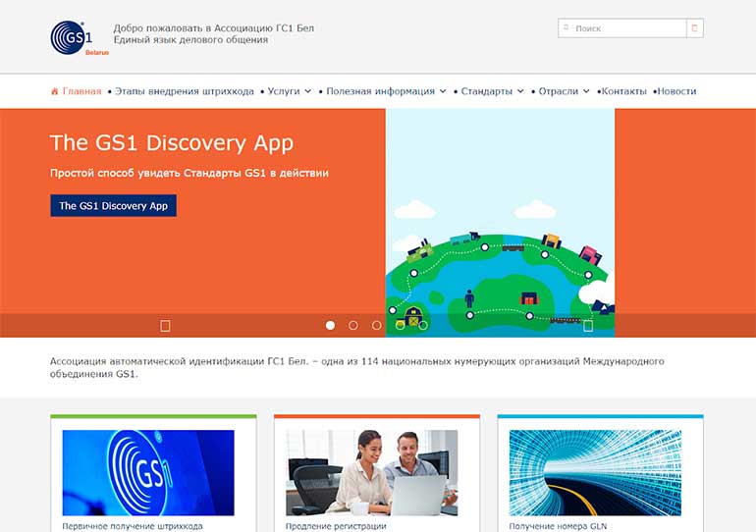Click the digital tunnel thumbnail image
This screenshot has height=532, width=756.
[x=595, y=473]
